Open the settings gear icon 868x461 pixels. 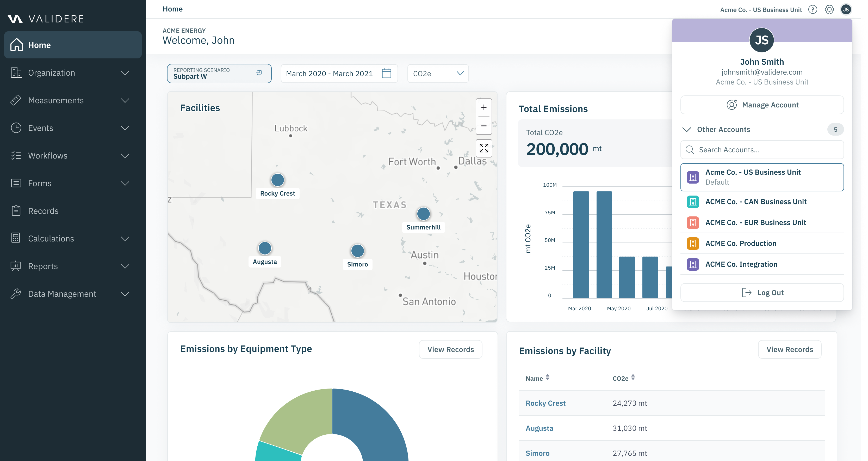click(829, 9)
